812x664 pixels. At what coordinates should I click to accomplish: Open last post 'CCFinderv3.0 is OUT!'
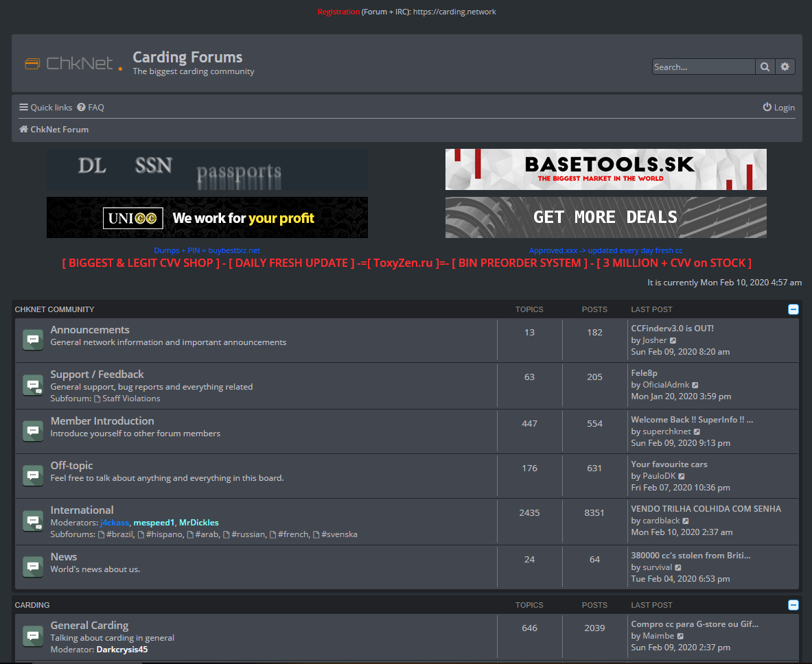672,328
